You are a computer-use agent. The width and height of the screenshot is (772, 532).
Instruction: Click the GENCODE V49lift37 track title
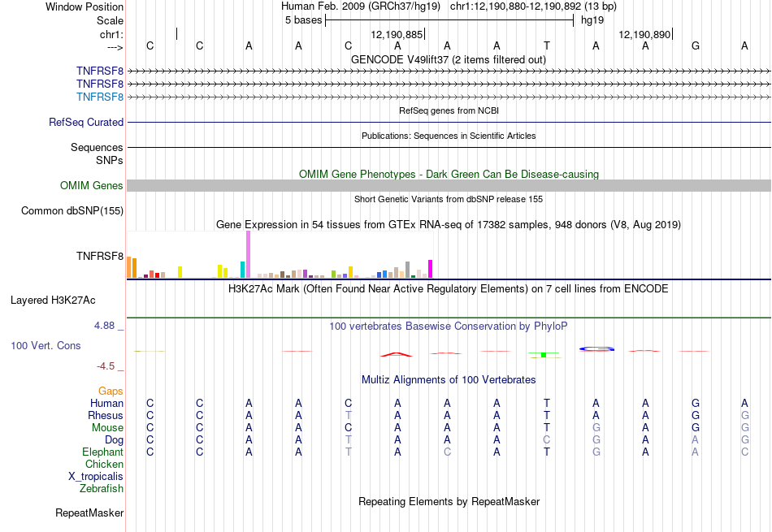[x=448, y=59]
